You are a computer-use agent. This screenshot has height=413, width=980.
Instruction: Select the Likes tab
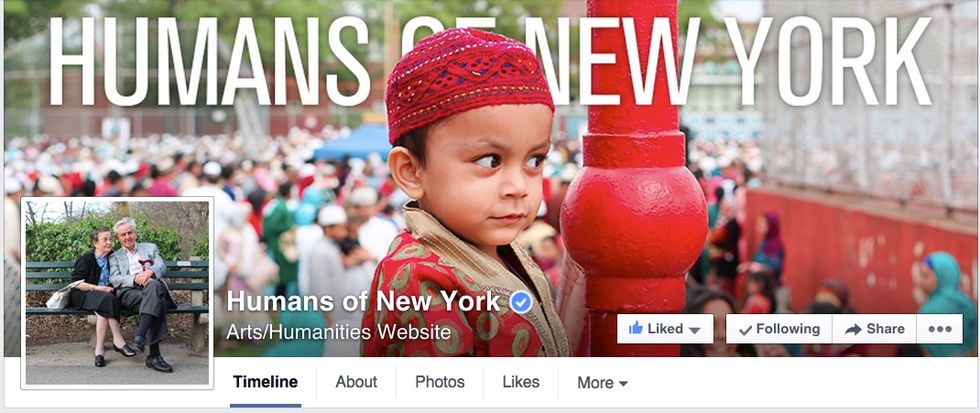tap(521, 382)
